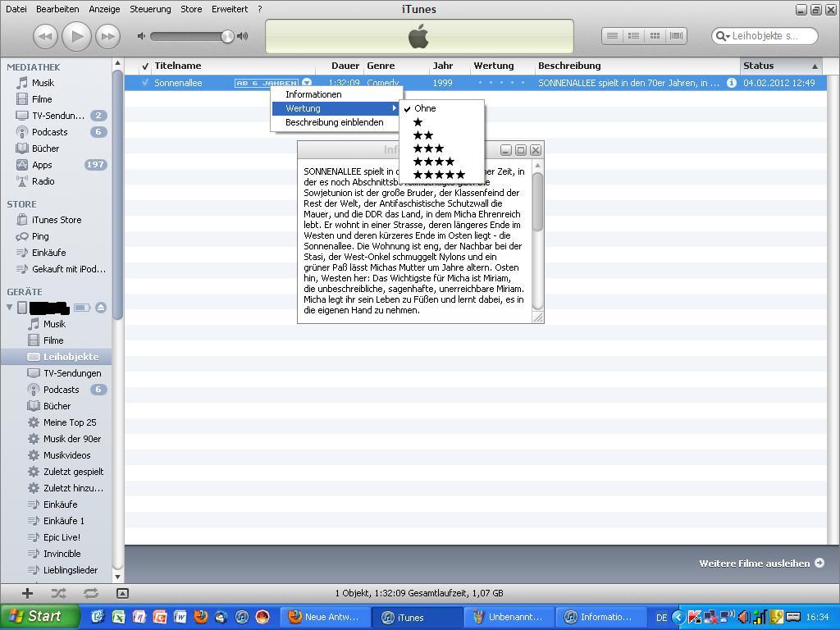The image size is (840, 630).
Task: Skip back with the previous track button
Action: click(46, 36)
